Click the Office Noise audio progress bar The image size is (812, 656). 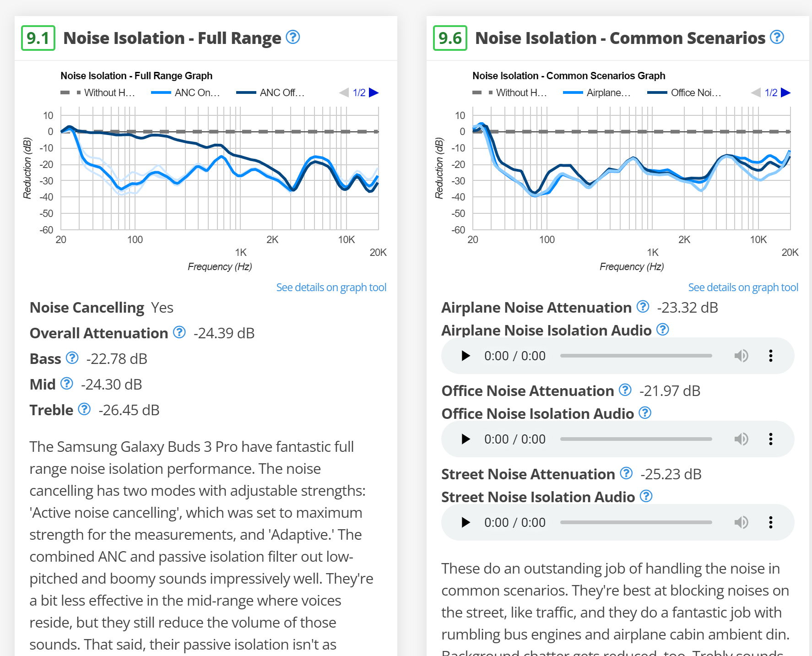point(636,439)
